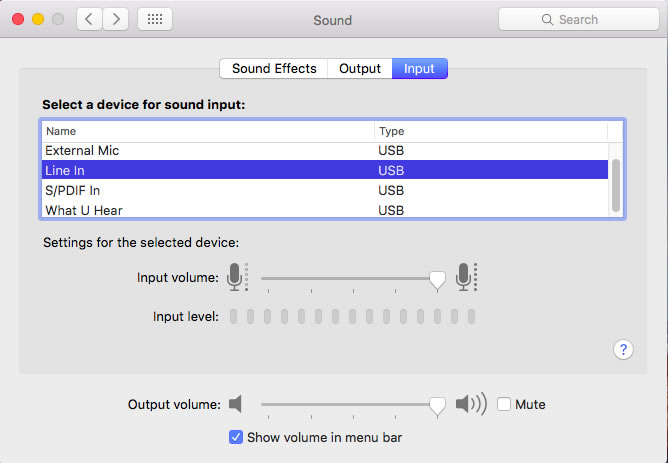Select the S/PDIF In device
This screenshot has height=463, width=668.
[325, 190]
